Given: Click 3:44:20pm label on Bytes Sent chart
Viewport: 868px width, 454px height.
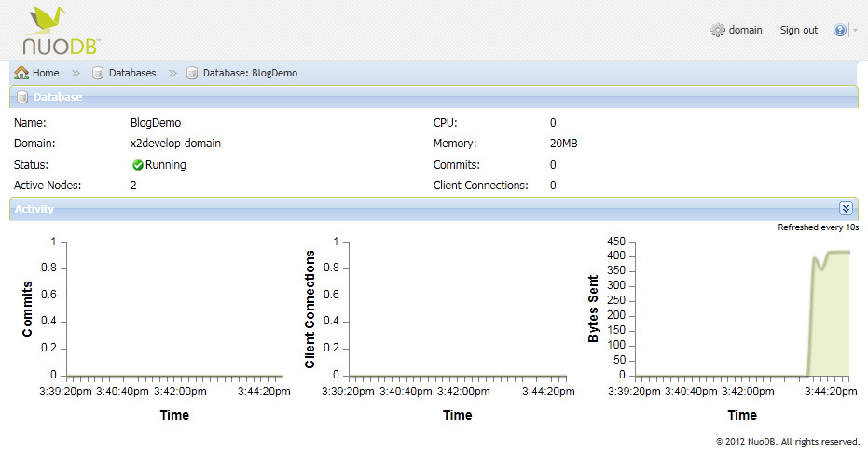Looking at the screenshot, I should point(831,392).
